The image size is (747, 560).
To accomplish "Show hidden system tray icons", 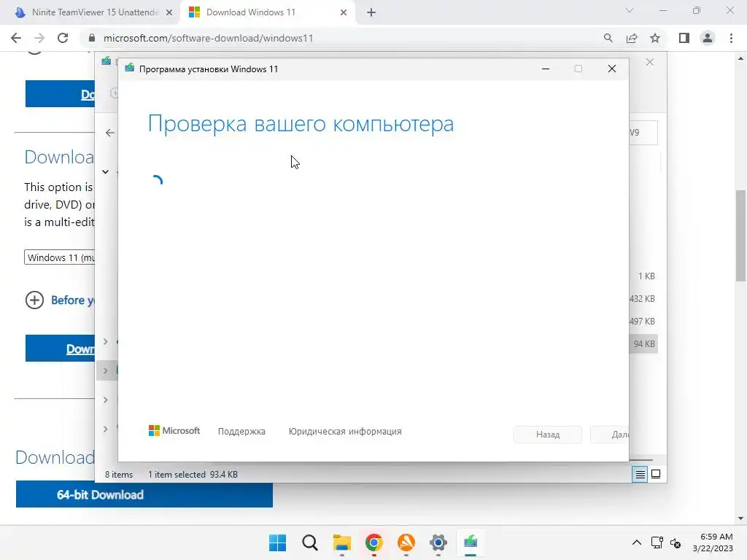I will [636, 542].
